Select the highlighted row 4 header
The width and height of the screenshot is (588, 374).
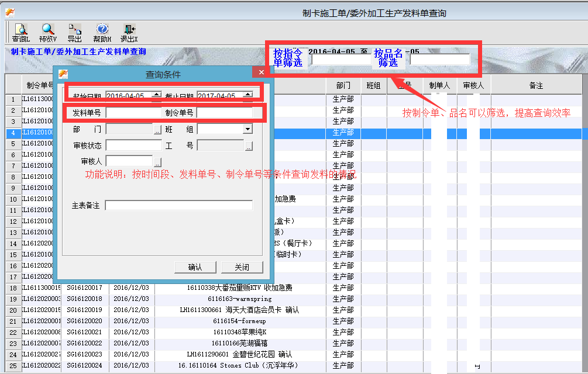(13, 133)
